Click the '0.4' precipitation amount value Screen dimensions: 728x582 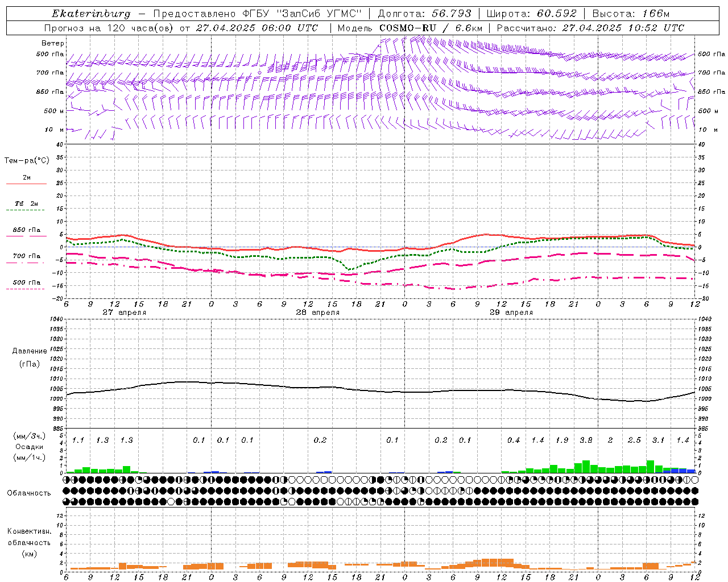pyautogui.click(x=514, y=440)
